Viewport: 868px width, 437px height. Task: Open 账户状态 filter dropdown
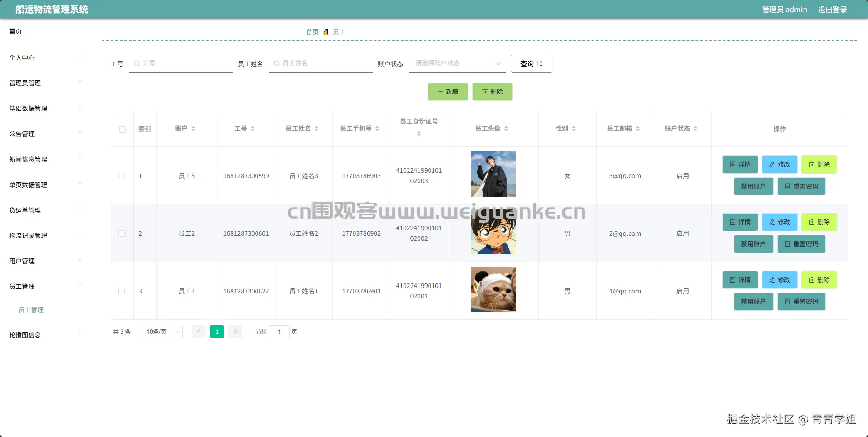(457, 64)
